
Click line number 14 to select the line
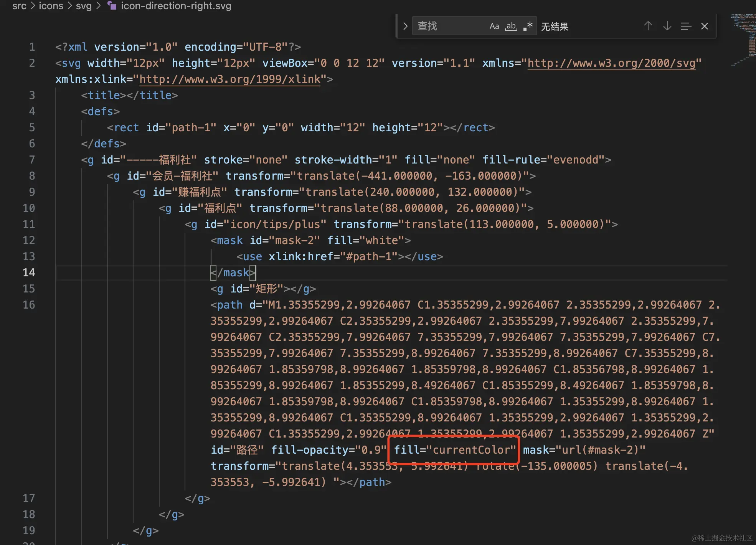pyautogui.click(x=29, y=272)
